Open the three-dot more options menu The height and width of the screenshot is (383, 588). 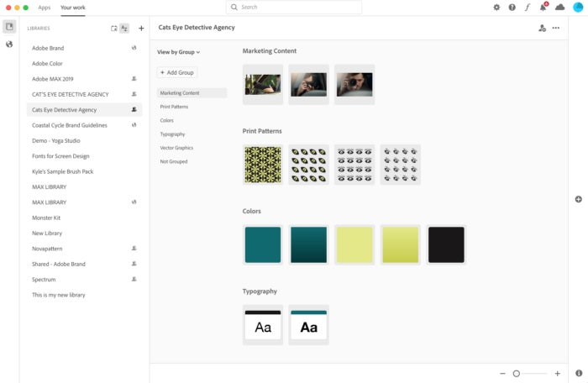(556, 28)
